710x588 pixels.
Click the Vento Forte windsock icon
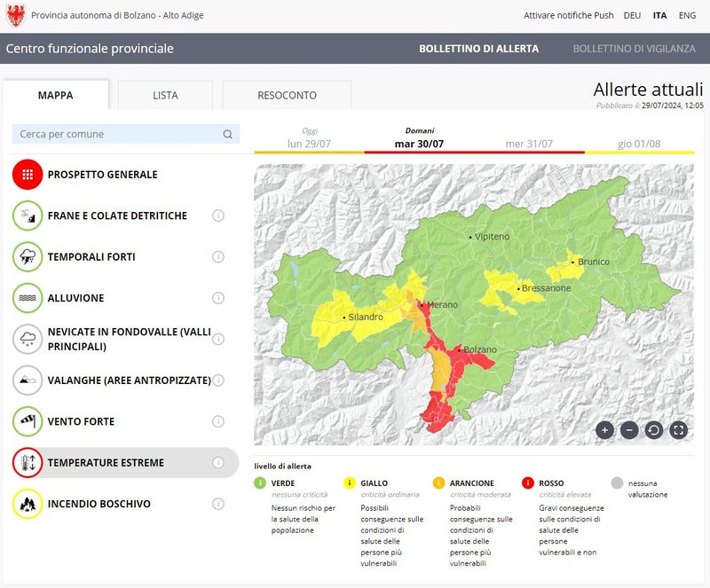[x=28, y=421]
